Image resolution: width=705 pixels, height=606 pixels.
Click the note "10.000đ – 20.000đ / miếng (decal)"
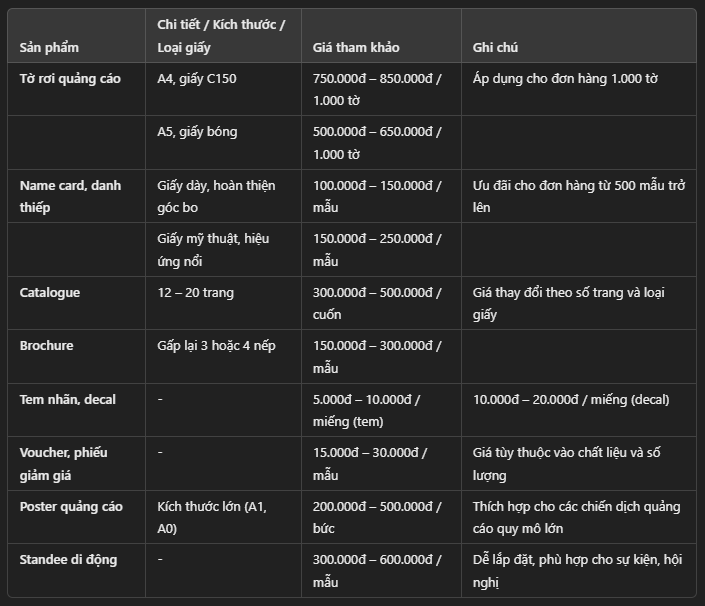(x=571, y=399)
